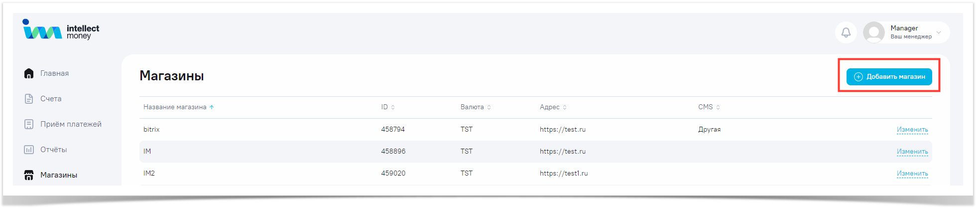
Task: Click the Главная home icon
Action: coord(29,73)
